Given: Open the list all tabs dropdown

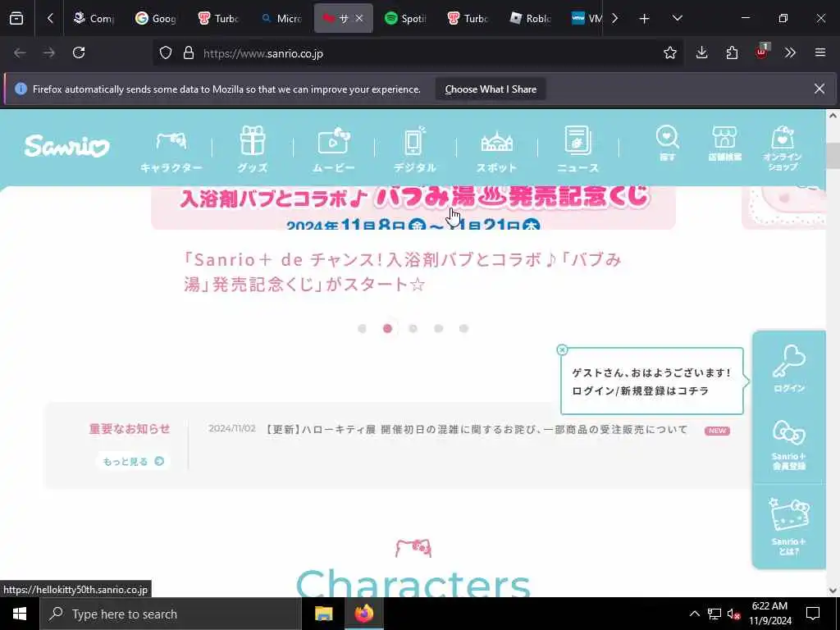Looking at the screenshot, I should click(677, 18).
